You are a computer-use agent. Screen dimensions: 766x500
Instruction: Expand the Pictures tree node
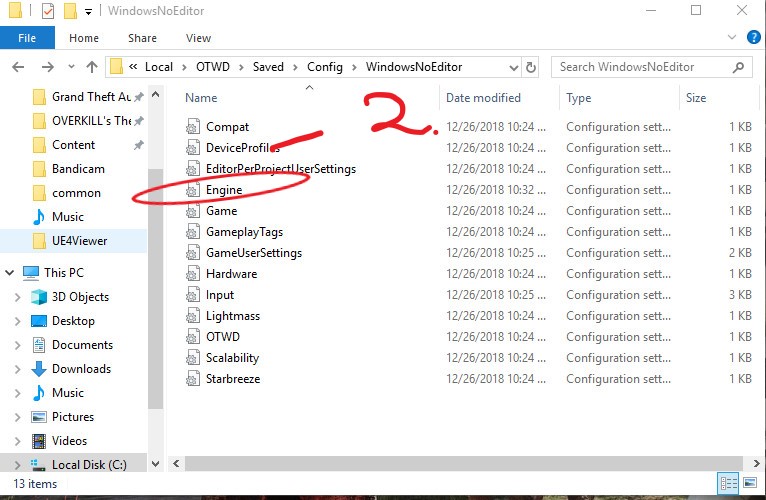tap(18, 416)
